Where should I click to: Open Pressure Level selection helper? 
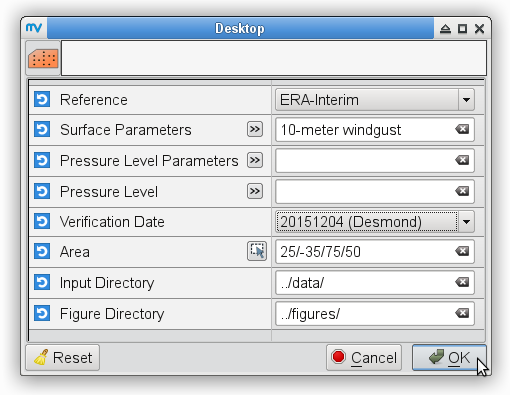point(255,191)
